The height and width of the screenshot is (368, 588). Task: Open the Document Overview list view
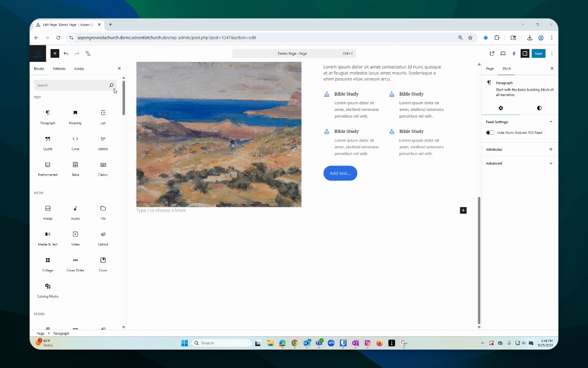88,53
